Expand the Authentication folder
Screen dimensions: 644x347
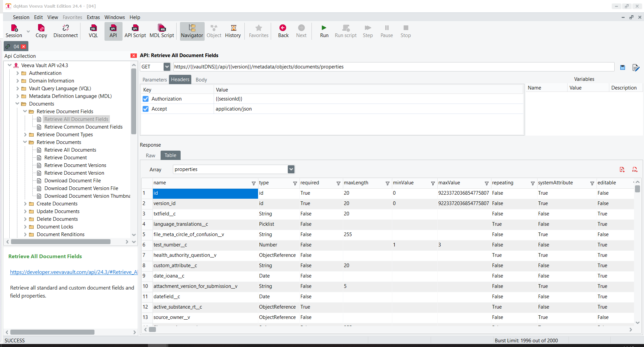pos(18,73)
